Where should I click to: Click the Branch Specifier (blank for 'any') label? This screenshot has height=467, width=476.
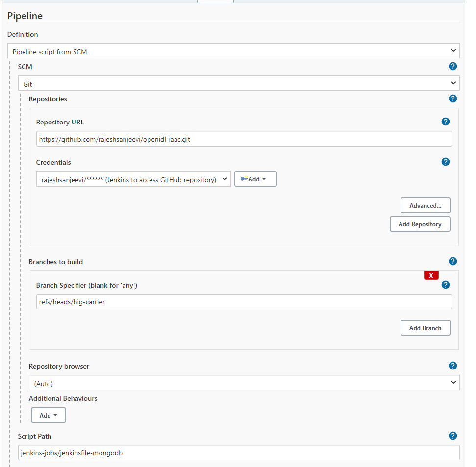(x=86, y=286)
